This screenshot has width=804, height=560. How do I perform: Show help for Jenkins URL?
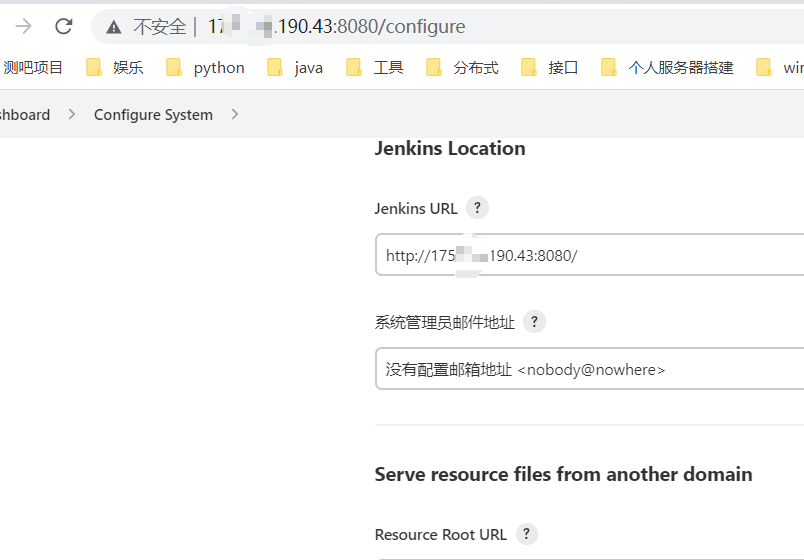(477, 208)
